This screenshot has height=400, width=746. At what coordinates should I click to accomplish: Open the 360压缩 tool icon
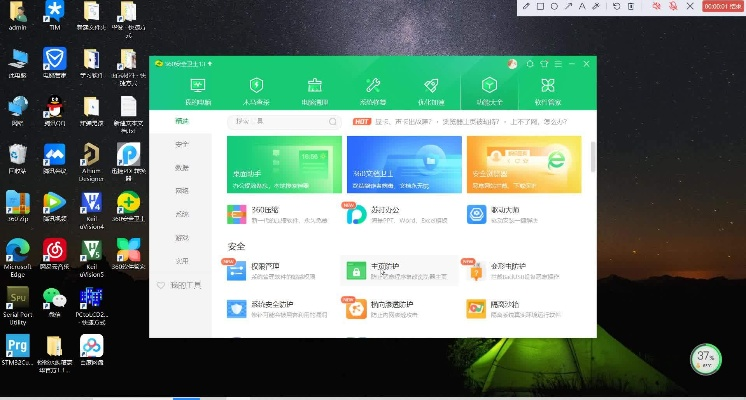click(x=237, y=215)
